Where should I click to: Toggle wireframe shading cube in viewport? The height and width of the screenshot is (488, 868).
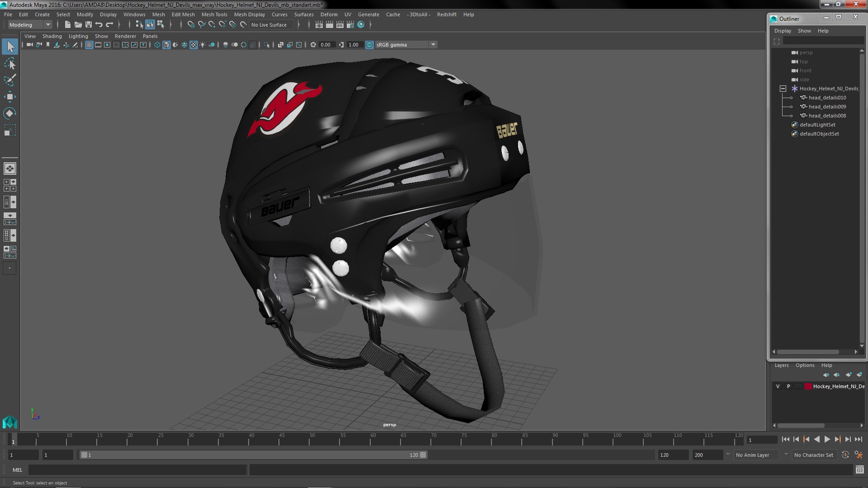pyautogui.click(x=157, y=45)
